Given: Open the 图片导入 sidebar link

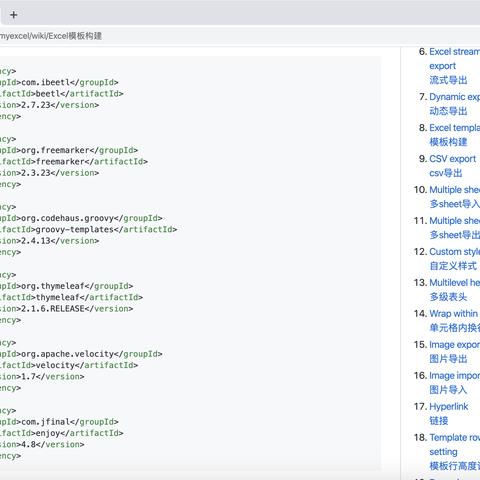Looking at the screenshot, I should pos(448,390).
